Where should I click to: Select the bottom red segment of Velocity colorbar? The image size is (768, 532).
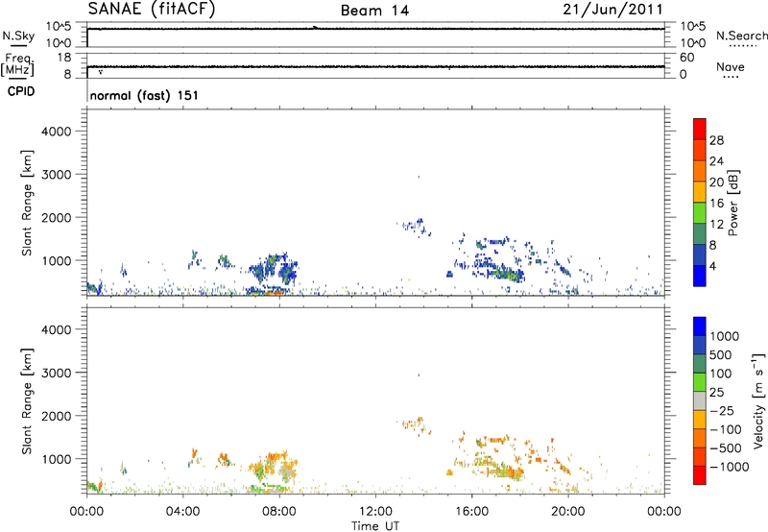700,475
